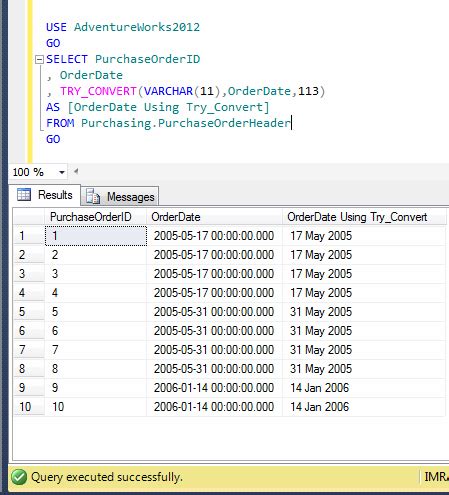Select row header number 2
Image resolution: width=449 pixels, height=495 pixels.
[x=29, y=255]
